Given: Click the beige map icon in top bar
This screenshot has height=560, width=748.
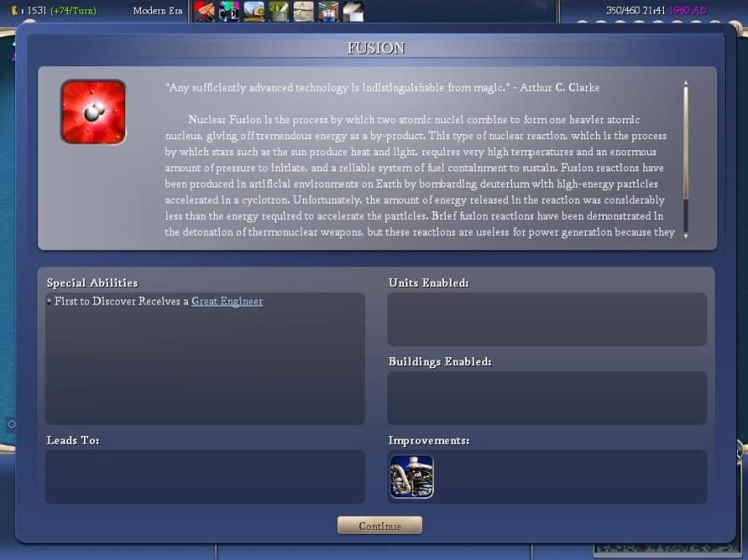Looking at the screenshot, I should 303,11.
